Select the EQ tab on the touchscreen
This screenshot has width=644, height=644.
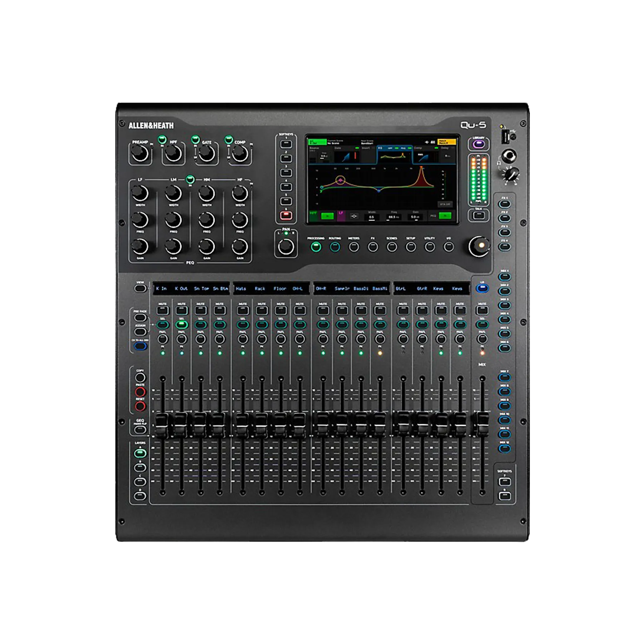pos(395,155)
